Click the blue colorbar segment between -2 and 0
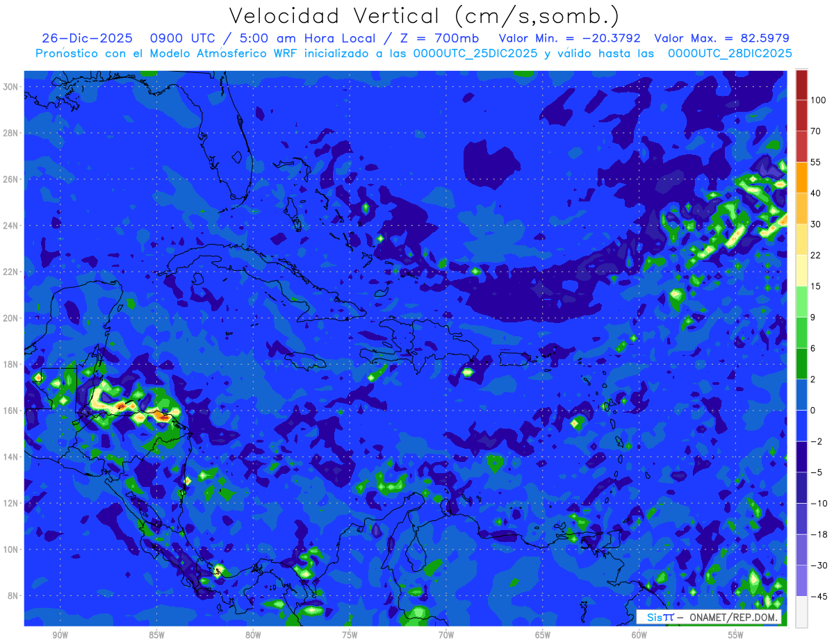 point(801,425)
